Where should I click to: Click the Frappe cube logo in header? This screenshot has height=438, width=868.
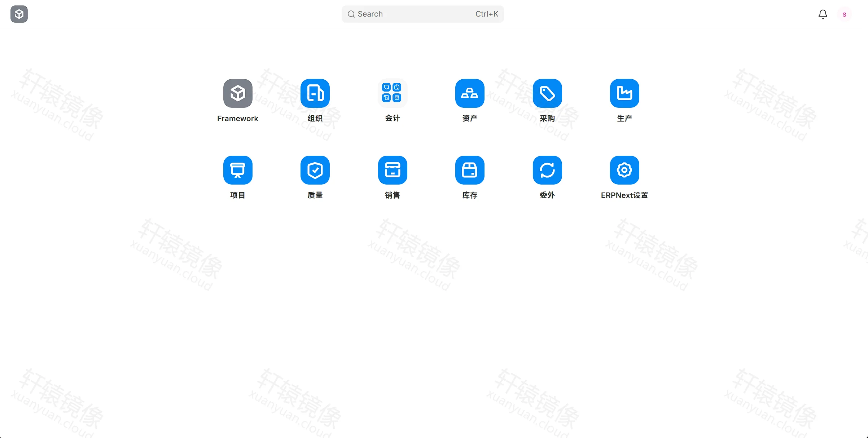(19, 14)
